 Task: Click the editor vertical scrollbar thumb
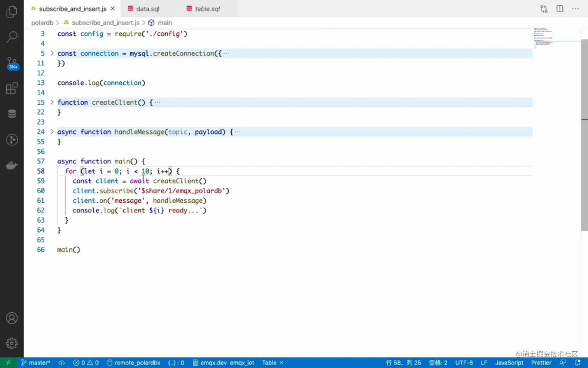click(x=584, y=134)
